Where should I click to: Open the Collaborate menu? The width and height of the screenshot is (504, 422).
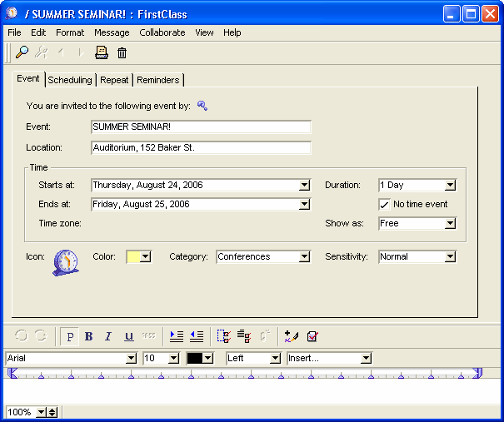tap(162, 32)
